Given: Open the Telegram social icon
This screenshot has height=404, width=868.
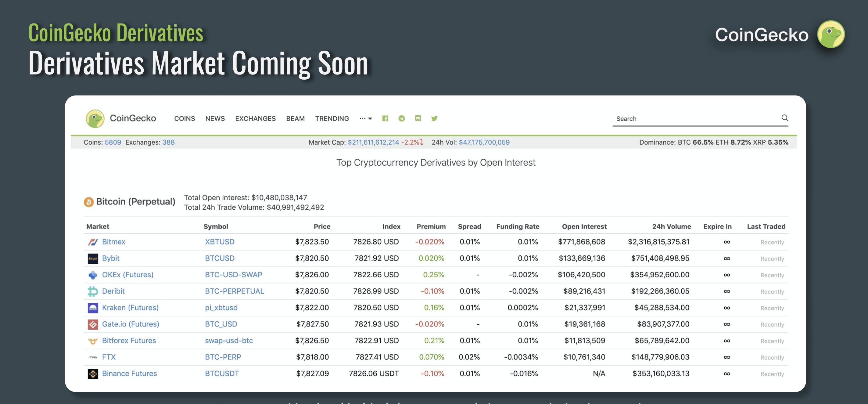Looking at the screenshot, I should (402, 118).
